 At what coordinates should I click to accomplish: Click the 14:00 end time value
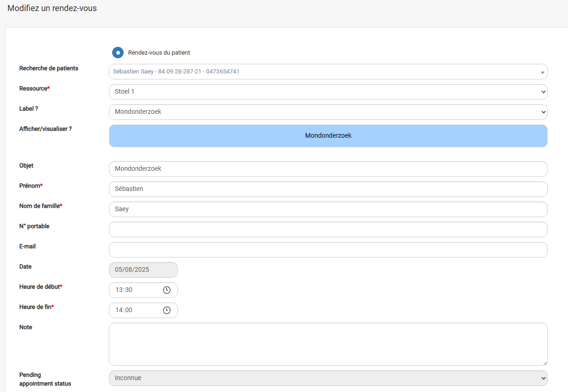124,310
